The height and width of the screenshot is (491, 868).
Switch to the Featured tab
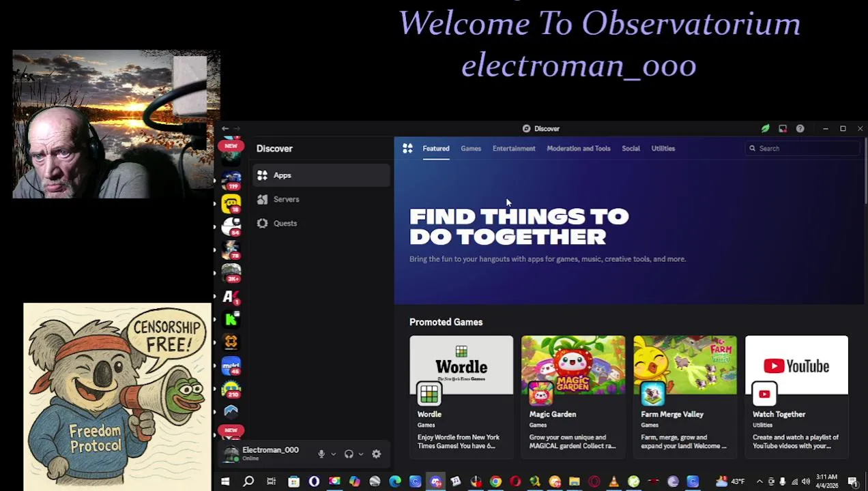[435, 148]
